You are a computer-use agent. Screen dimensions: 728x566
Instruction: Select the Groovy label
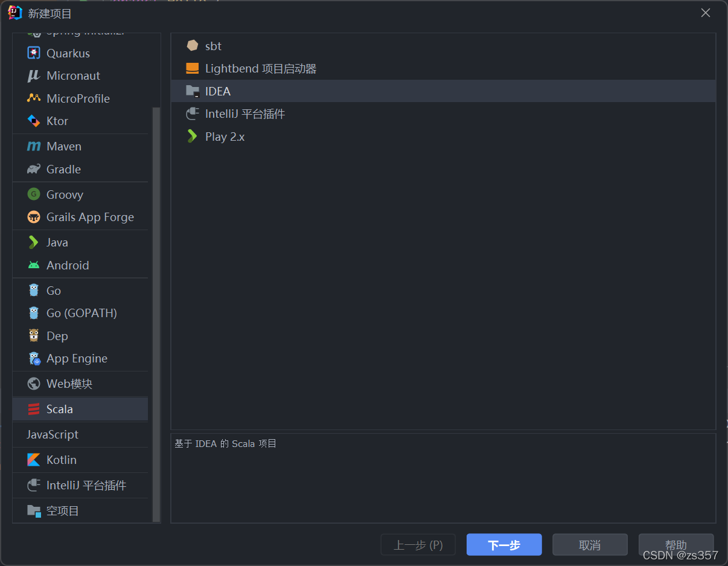click(65, 195)
